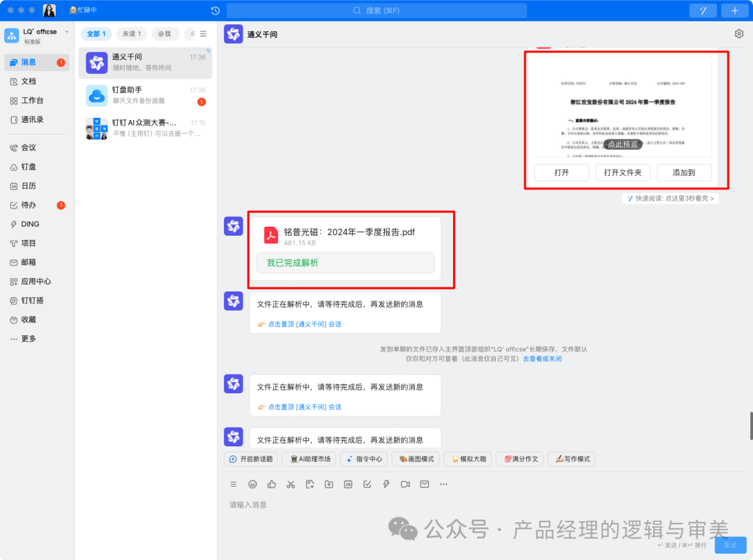Click the 请输入消息 input field
The image size is (753, 560).
(485, 505)
